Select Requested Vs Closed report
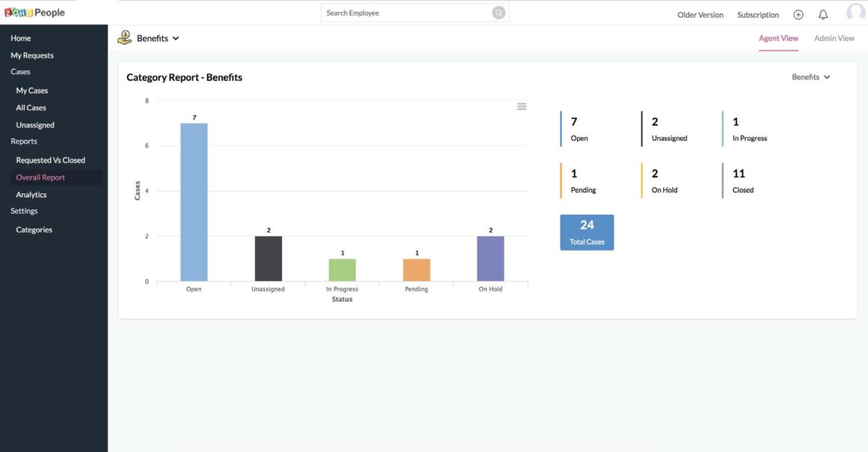 point(51,160)
